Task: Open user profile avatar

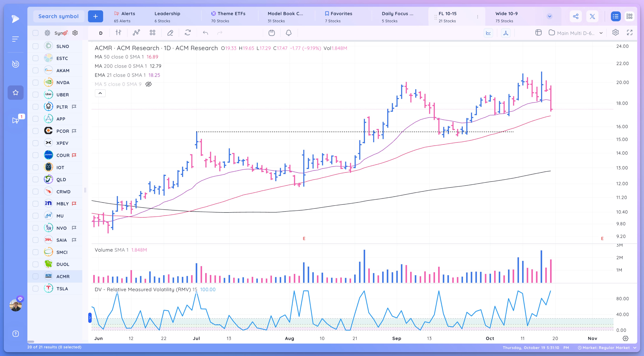Action: 15,305
